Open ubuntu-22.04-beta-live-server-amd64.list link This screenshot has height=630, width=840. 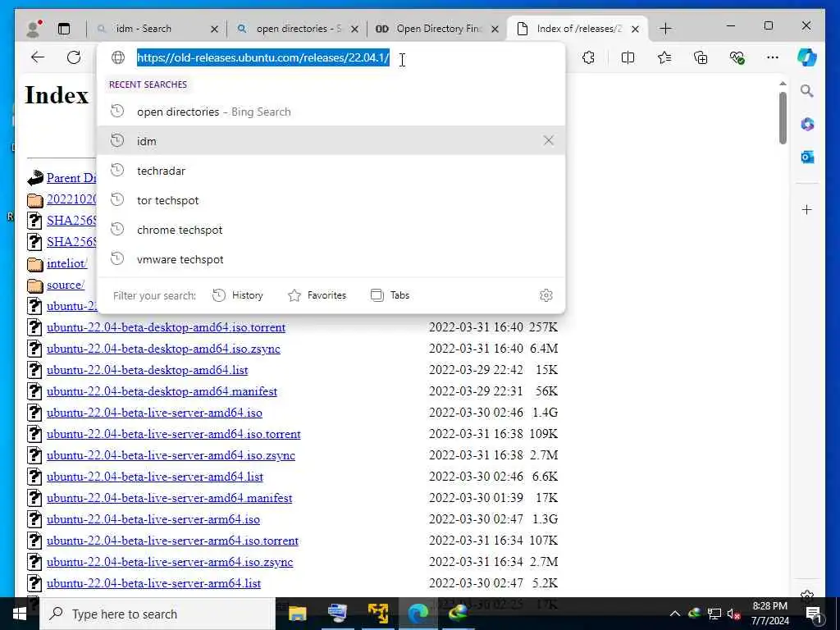(x=155, y=477)
